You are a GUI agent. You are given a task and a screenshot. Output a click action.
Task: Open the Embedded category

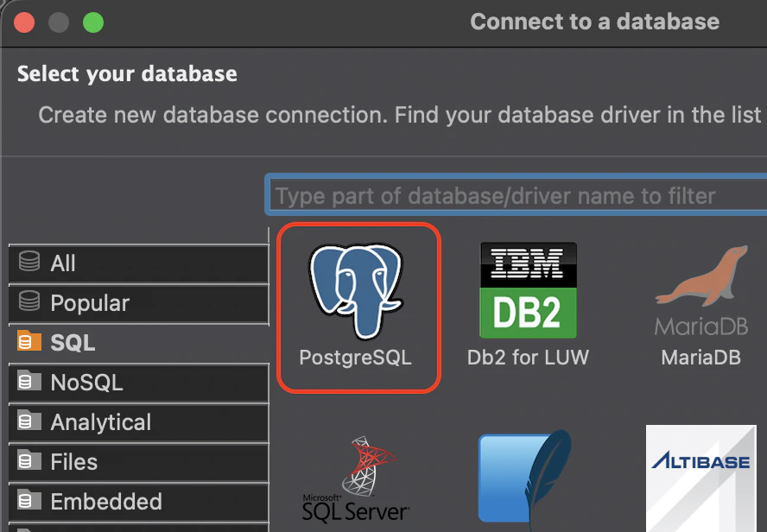point(139,502)
